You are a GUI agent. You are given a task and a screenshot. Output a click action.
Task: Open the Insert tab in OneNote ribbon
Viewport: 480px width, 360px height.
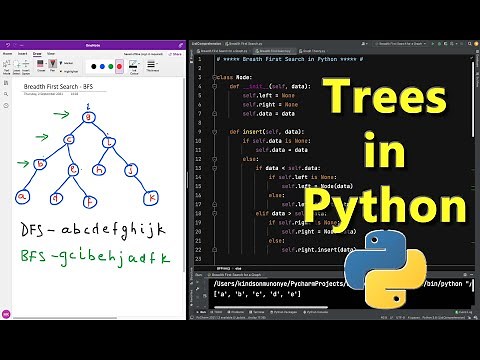click(22, 54)
